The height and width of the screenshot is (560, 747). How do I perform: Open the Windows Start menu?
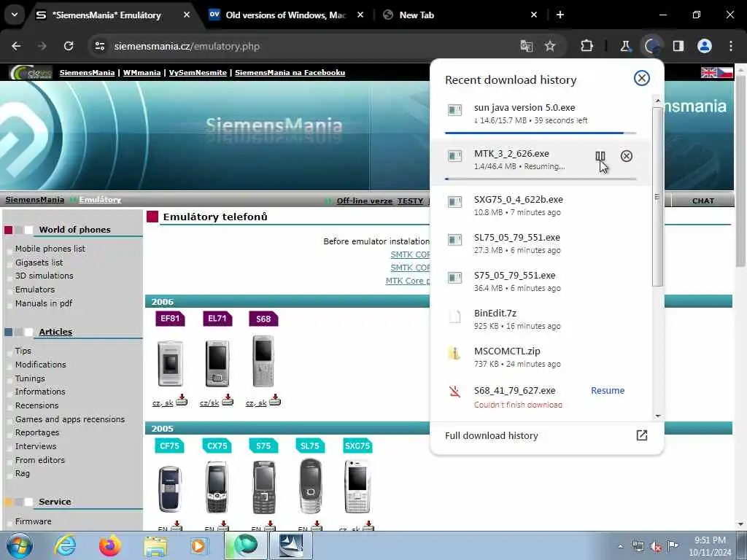tap(20, 546)
